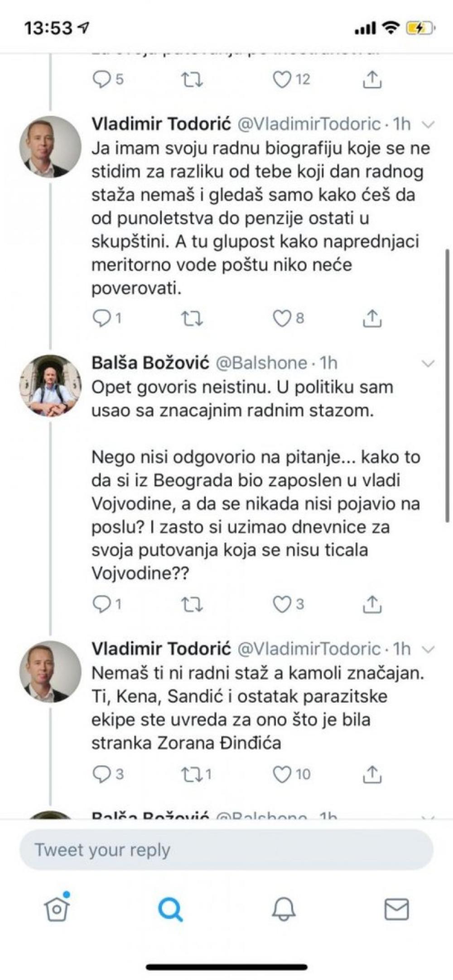Open the @Balshone profile handle
453x980 pixels.
coord(261,363)
